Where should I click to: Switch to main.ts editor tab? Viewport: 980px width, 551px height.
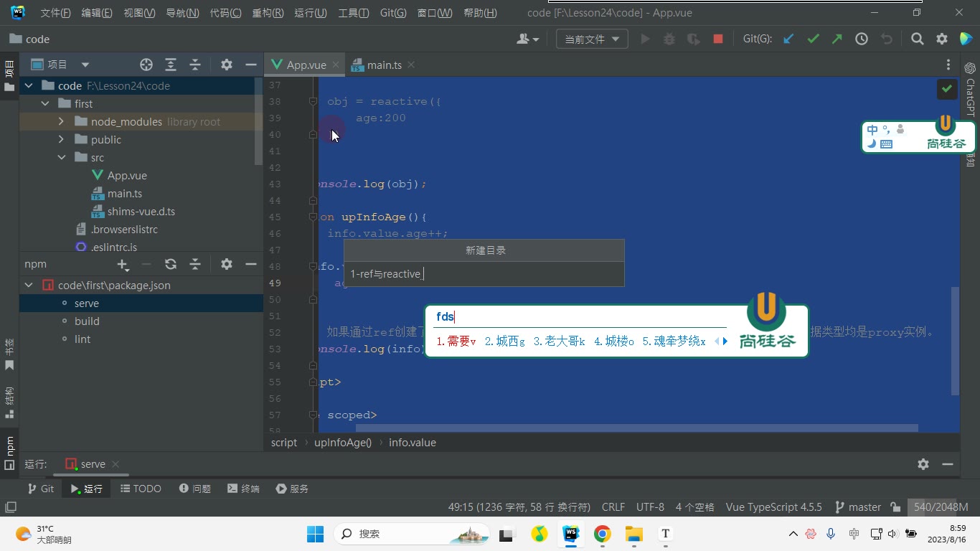click(x=385, y=65)
